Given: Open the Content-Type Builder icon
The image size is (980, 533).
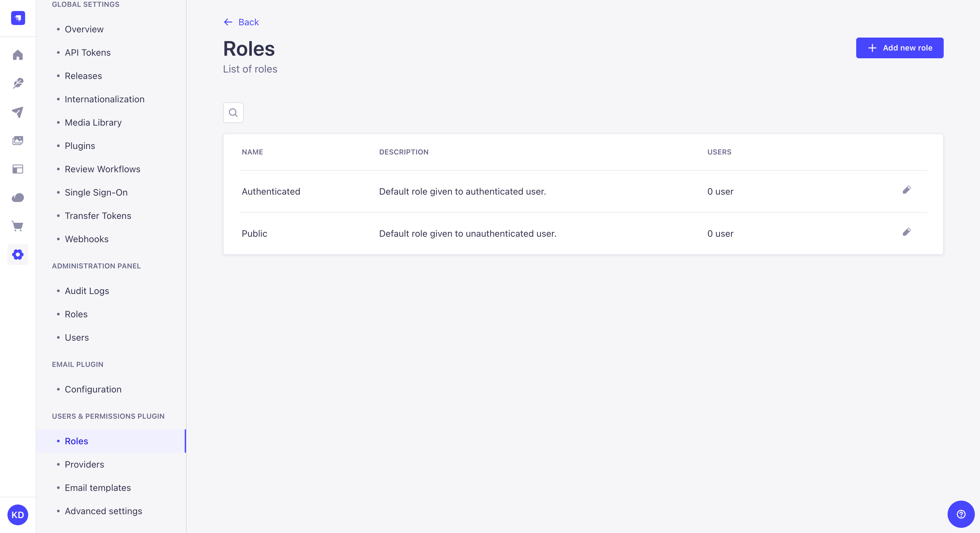Looking at the screenshot, I should pyautogui.click(x=17, y=169).
